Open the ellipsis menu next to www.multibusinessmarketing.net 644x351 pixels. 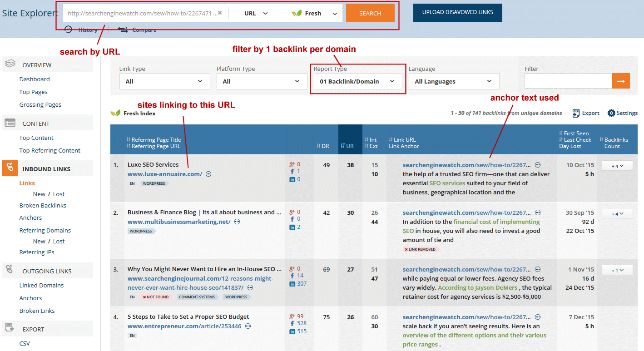click(x=237, y=222)
